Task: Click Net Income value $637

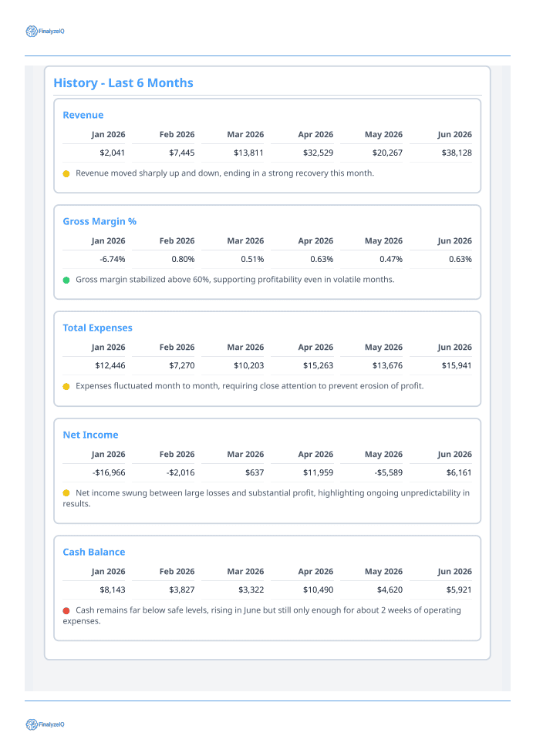Action: 255,472
